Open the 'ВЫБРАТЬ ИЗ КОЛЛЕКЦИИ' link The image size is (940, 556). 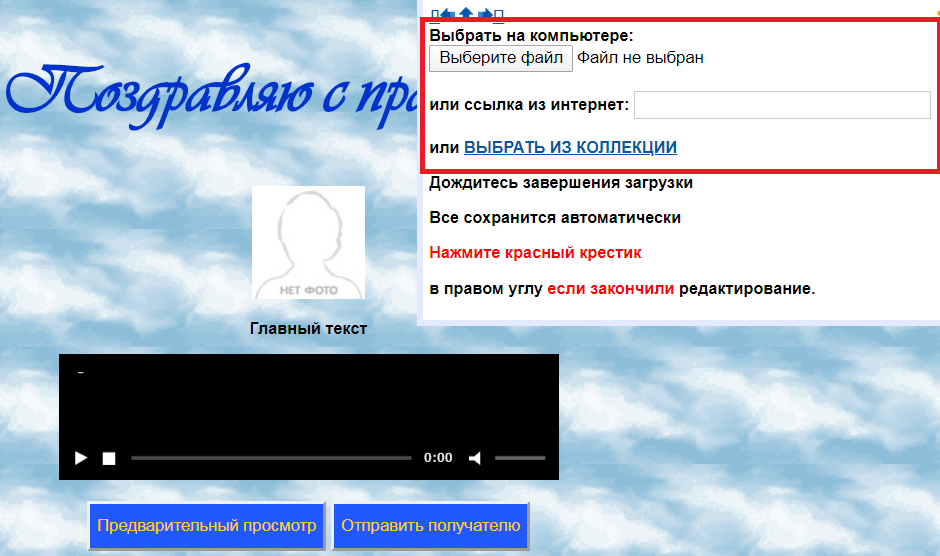[x=570, y=148]
